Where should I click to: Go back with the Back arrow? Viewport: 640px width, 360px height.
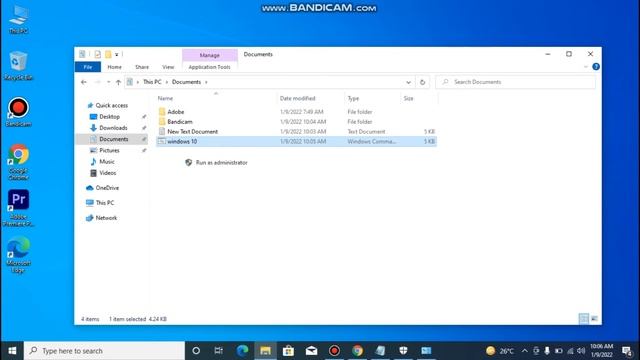tap(84, 82)
